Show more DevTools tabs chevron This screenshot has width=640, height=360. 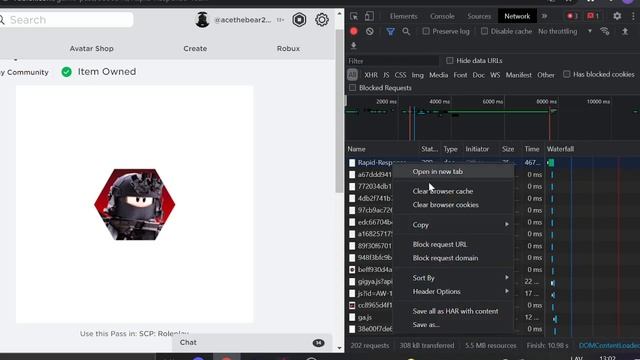(544, 16)
